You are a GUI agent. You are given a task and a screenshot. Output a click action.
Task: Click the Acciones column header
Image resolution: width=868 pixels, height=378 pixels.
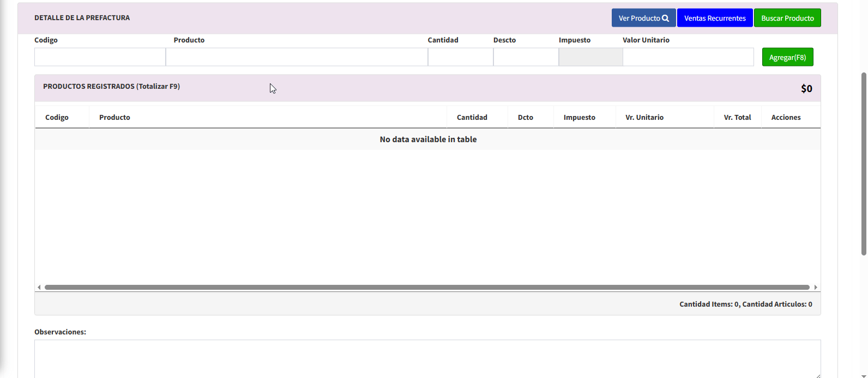[786, 117]
